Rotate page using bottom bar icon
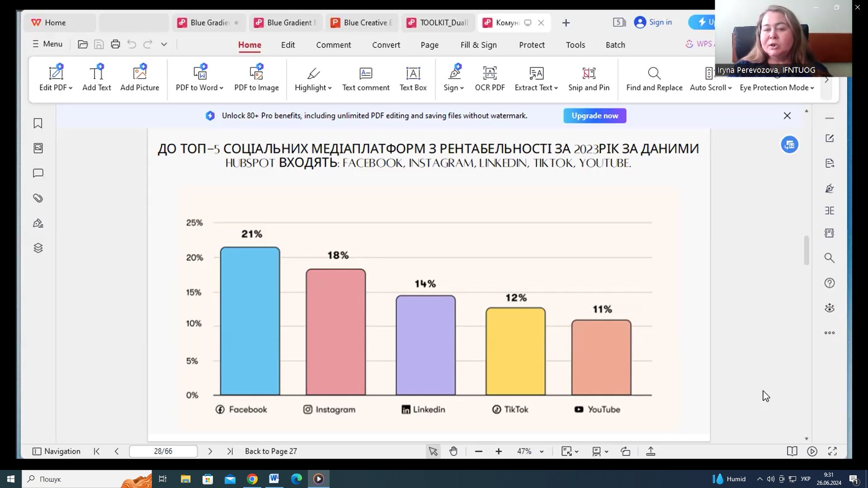 (x=625, y=451)
